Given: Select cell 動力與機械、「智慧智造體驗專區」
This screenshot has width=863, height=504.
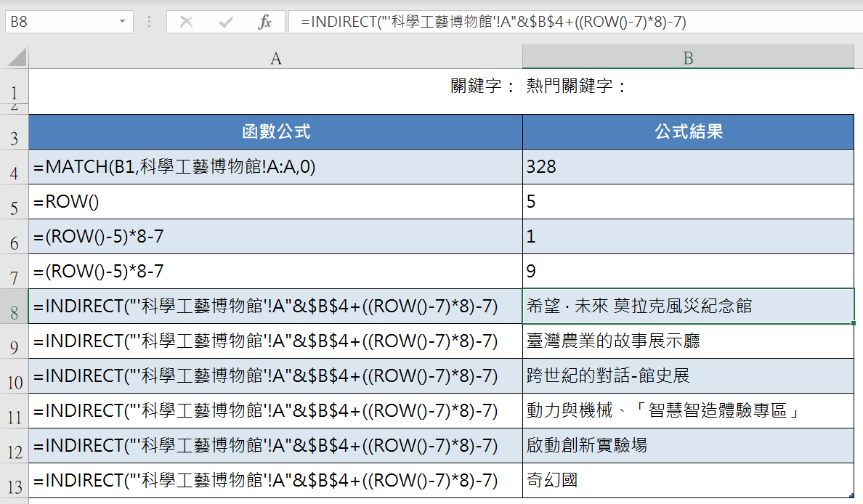Looking at the screenshot, I should [688, 411].
